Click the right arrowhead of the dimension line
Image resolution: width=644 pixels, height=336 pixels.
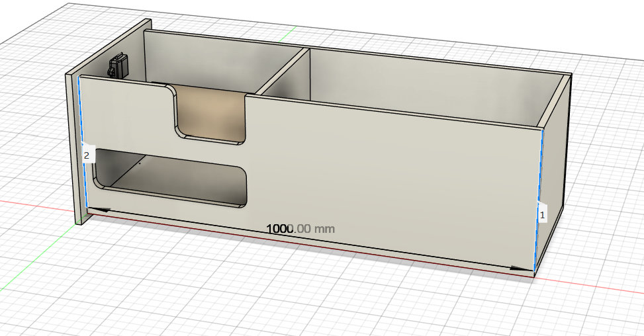(522, 269)
